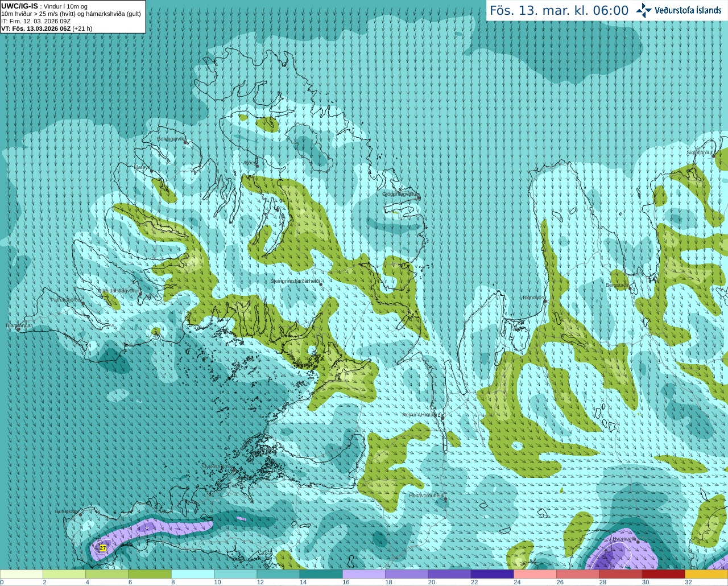728x586 pixels.
Task: Click the Stykkishólmur label
Action: coord(217,467)
